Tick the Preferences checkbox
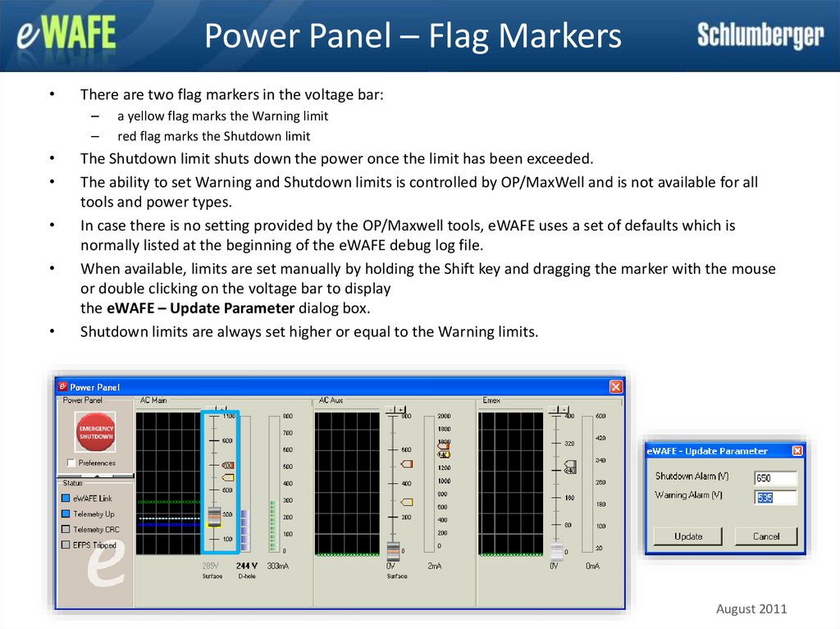Viewport: 840px width, 629px height. (x=71, y=463)
